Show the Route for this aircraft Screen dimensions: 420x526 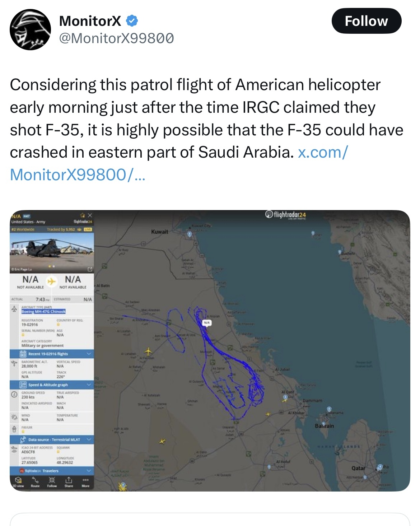point(35,482)
